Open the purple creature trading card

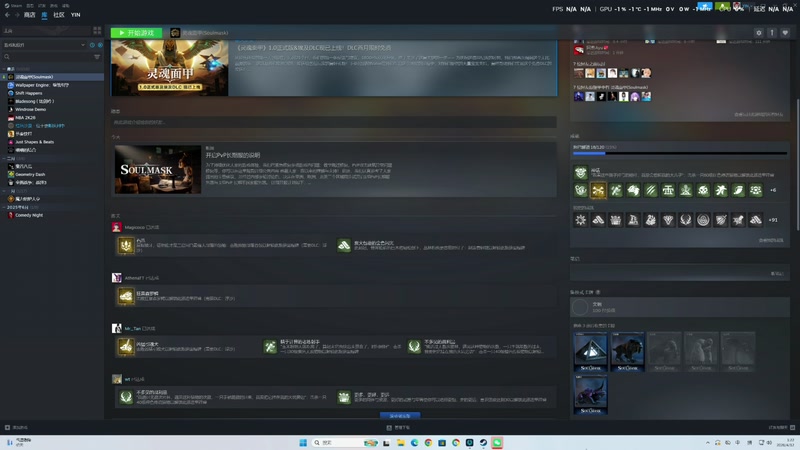[590, 394]
